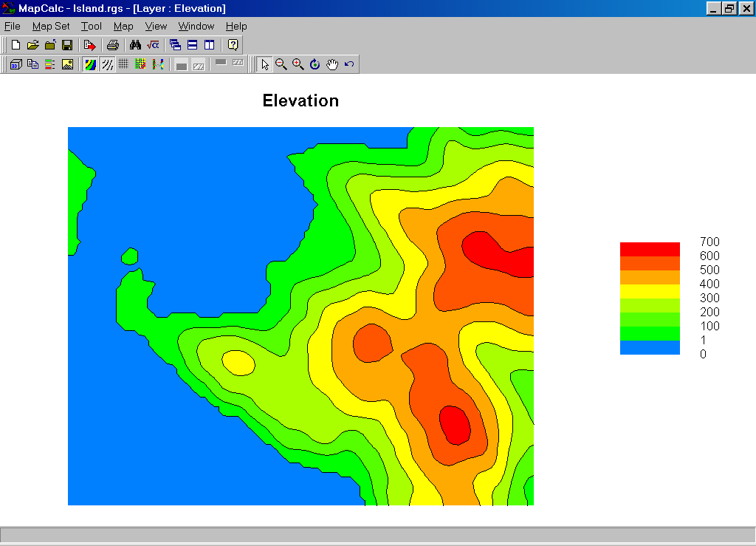Create a new map set with the blank-page icon

16,45
